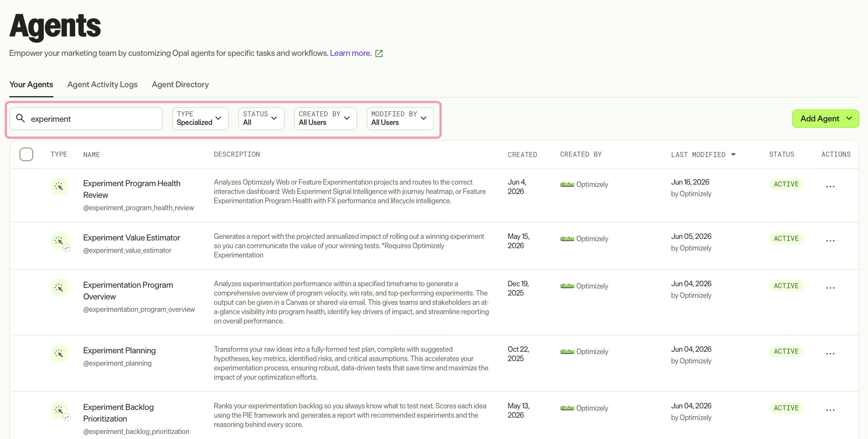
Task: Open the external link icon beside Learn more
Action: coord(379,54)
